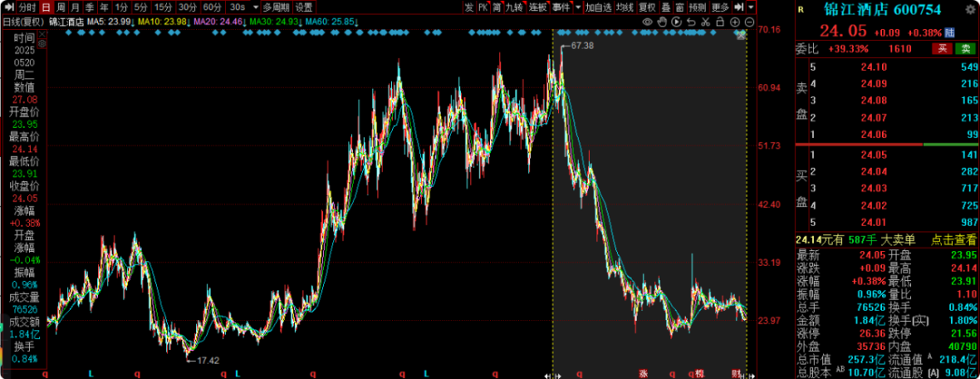Click the R badge beside the stock name
980x379 pixels.
point(802,10)
